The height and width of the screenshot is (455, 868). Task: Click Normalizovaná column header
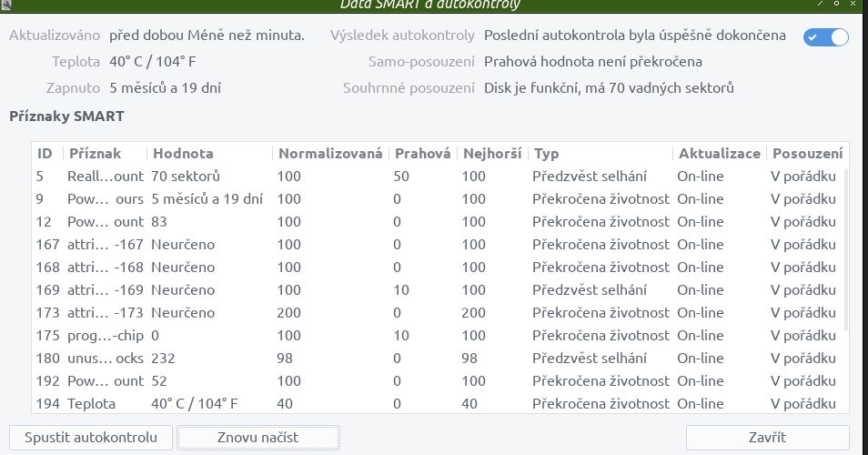[x=330, y=153]
